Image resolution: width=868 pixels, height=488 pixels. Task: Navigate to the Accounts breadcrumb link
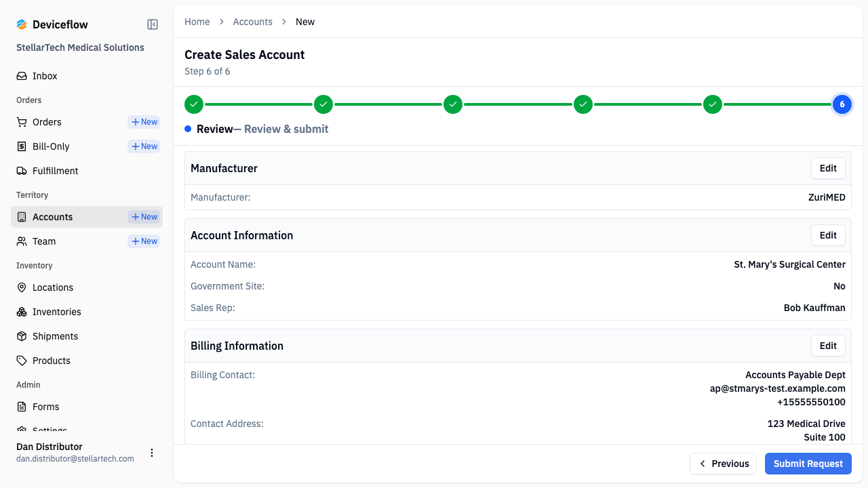(x=252, y=22)
